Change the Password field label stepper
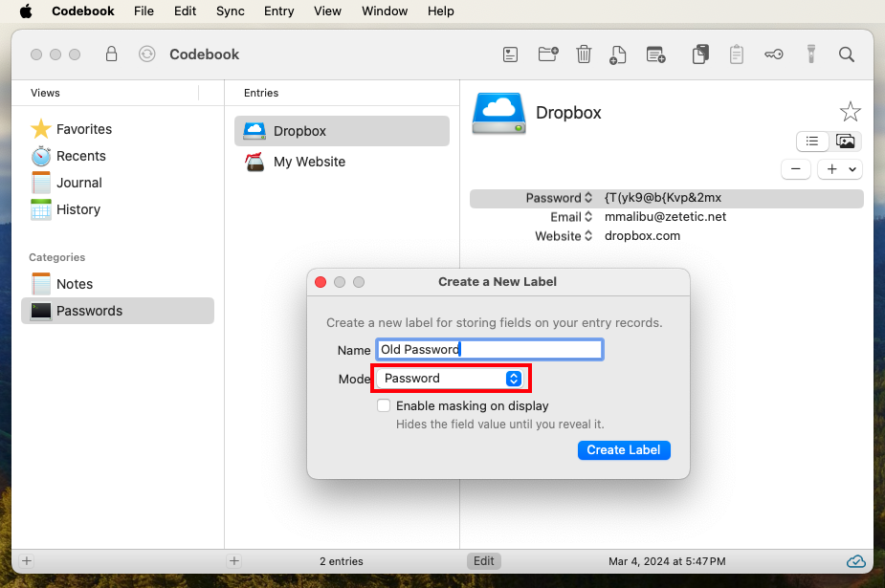The image size is (885, 588). pyautogui.click(x=588, y=197)
